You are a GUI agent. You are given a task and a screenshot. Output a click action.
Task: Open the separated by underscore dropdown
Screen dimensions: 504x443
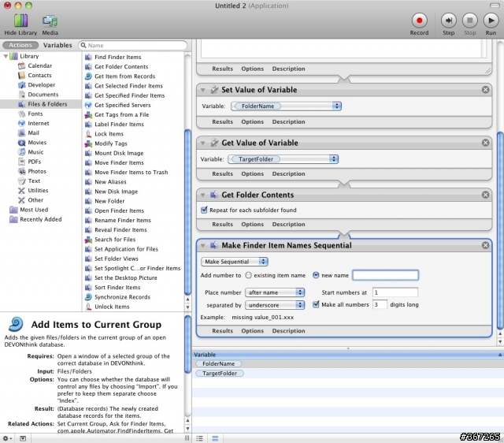(275, 305)
